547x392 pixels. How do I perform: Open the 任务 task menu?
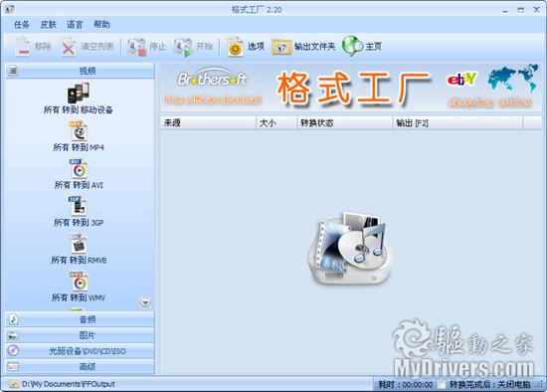click(22, 25)
